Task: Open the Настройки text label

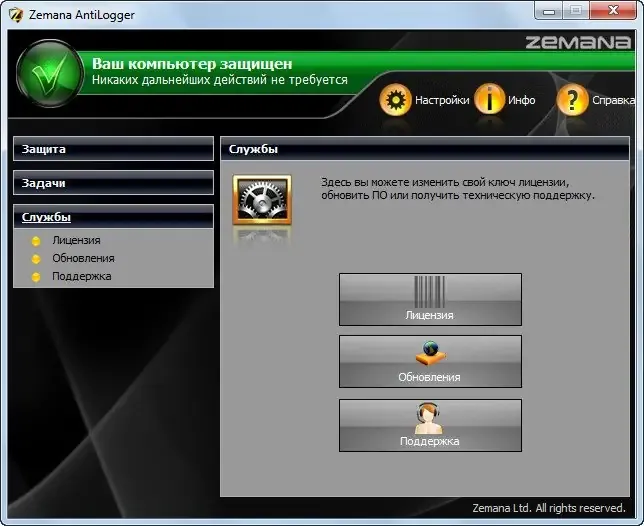Action: click(442, 100)
